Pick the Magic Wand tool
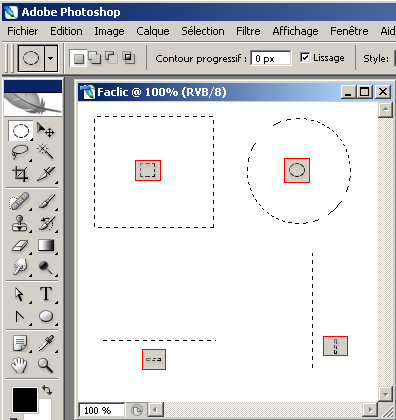The image size is (396, 420). (x=46, y=152)
